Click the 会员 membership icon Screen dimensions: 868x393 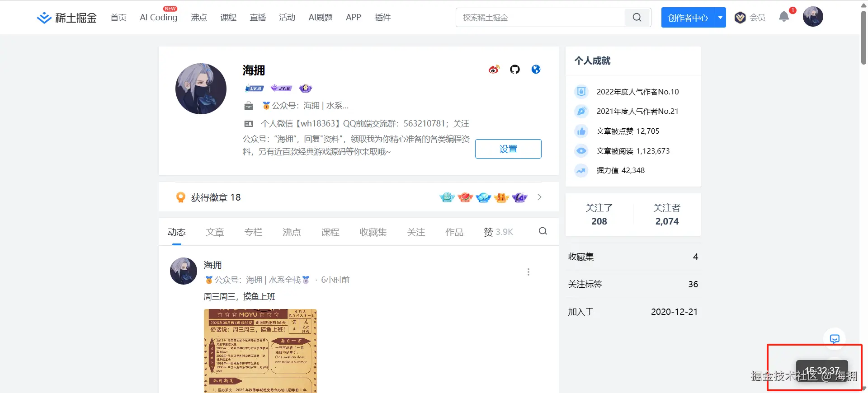tap(740, 18)
